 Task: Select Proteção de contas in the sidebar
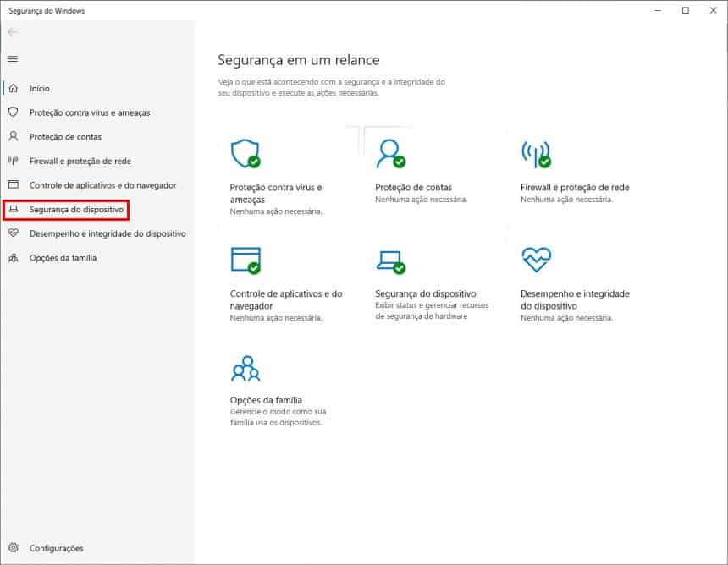coord(65,137)
